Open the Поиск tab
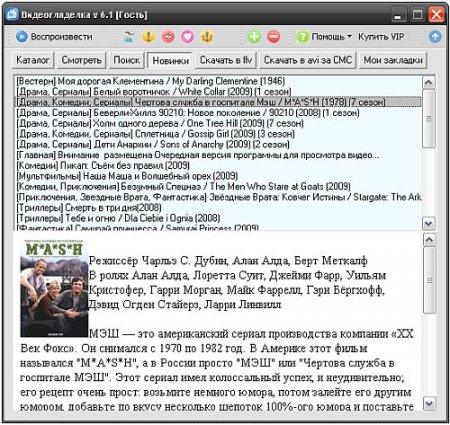The image size is (450, 425). pos(127,60)
